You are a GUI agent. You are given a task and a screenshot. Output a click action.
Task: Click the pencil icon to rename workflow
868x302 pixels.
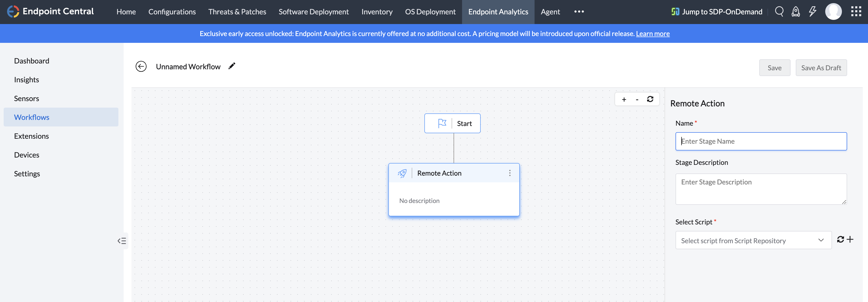pos(232,66)
